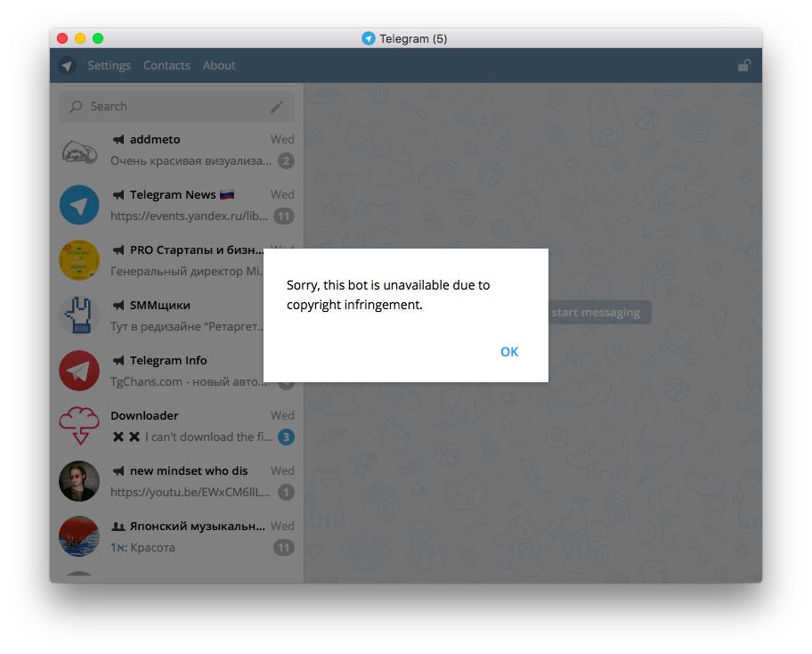
Task: Click the unread badge on Telegram News
Action: coord(284,217)
